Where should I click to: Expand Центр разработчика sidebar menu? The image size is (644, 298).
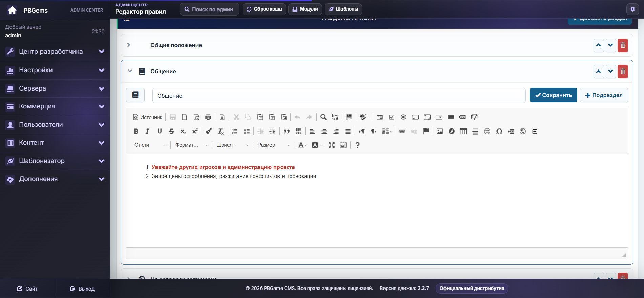point(55,52)
